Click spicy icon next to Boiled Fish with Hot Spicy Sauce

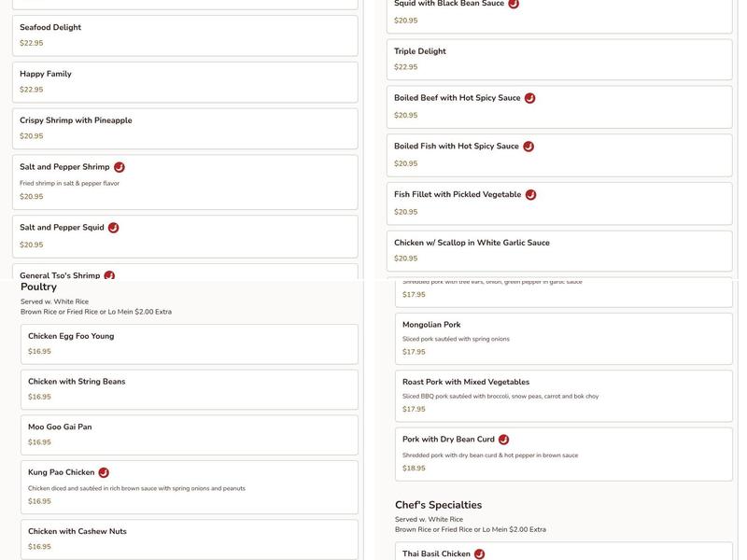[x=529, y=147]
